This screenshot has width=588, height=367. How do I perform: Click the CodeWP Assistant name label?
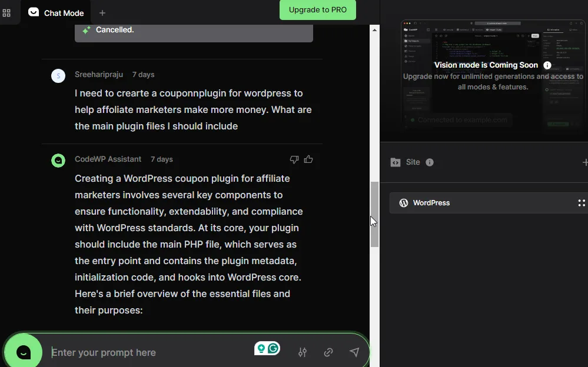108,159
